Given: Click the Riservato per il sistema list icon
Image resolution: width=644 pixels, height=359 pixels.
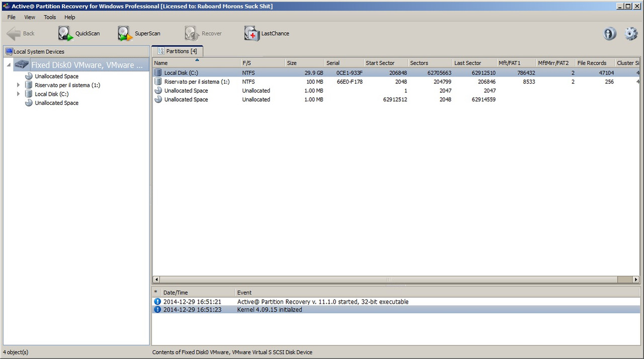Looking at the screenshot, I should (158, 82).
